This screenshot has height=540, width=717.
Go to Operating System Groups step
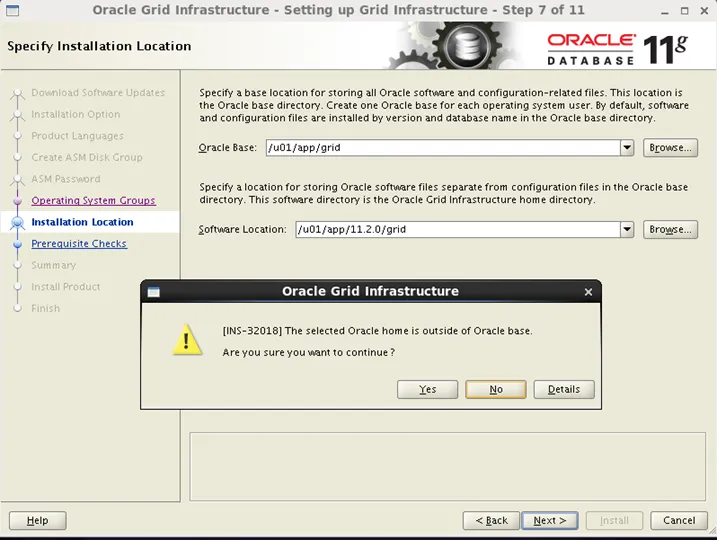[x=93, y=201]
